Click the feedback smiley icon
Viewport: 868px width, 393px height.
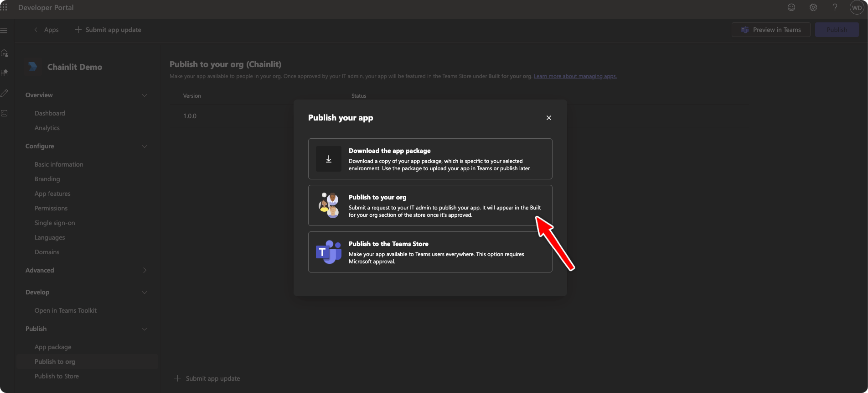pyautogui.click(x=791, y=7)
